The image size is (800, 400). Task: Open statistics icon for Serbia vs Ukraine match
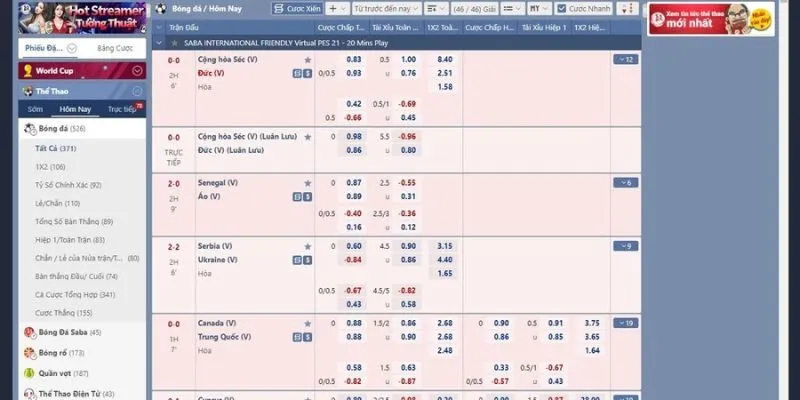point(296,260)
